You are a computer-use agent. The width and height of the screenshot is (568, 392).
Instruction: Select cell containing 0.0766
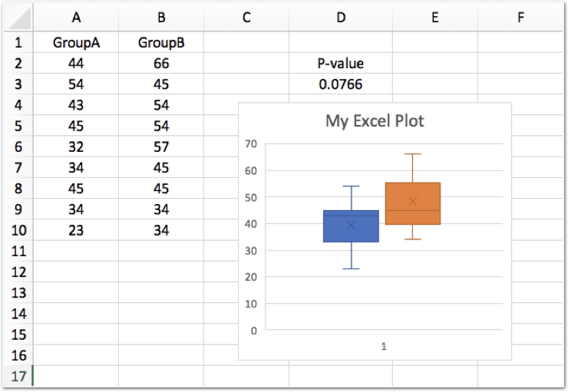click(x=341, y=84)
